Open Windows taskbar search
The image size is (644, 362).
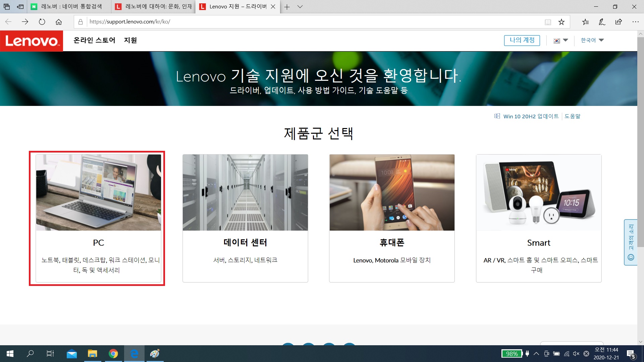[30, 354]
